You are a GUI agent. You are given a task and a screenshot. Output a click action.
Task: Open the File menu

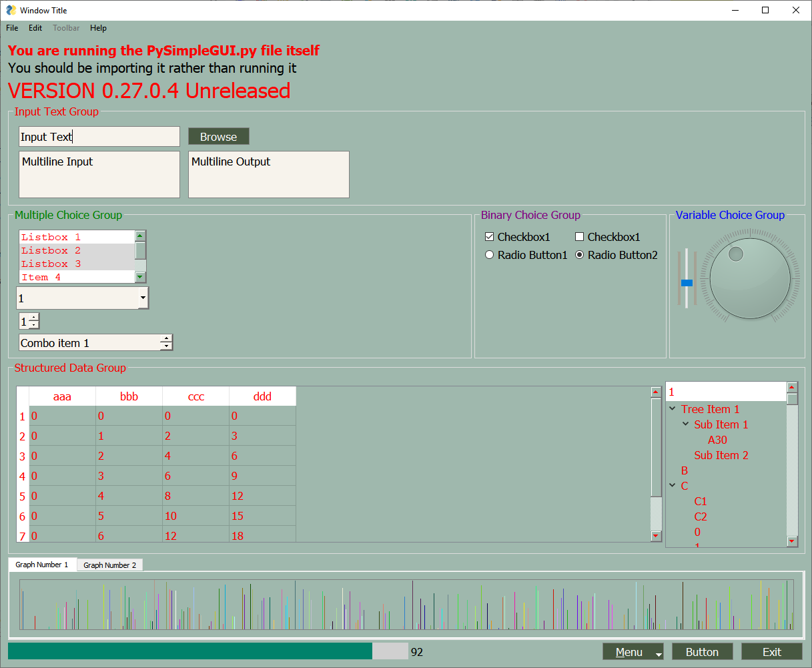click(11, 28)
